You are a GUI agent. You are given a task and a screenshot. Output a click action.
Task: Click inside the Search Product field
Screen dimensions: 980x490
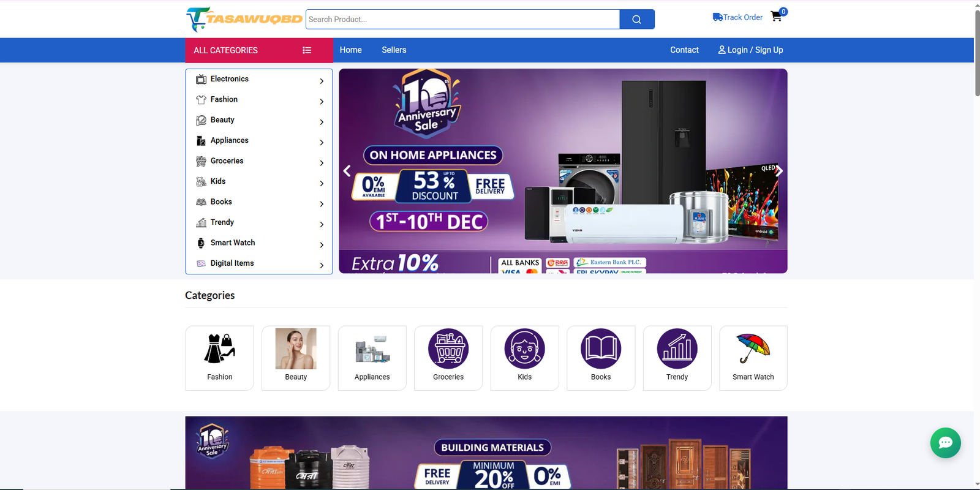[x=462, y=19]
